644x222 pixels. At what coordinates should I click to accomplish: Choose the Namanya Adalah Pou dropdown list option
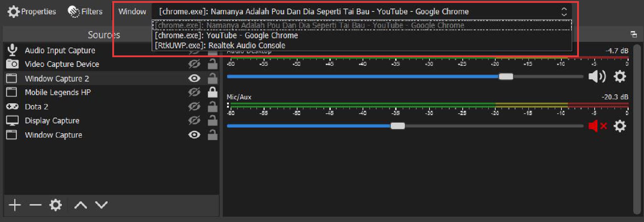[x=362, y=25]
